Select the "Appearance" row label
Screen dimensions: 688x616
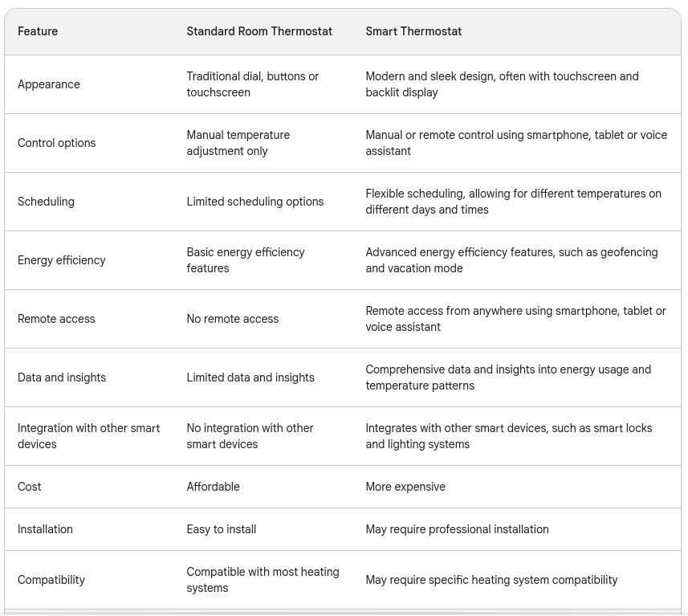[x=49, y=84]
